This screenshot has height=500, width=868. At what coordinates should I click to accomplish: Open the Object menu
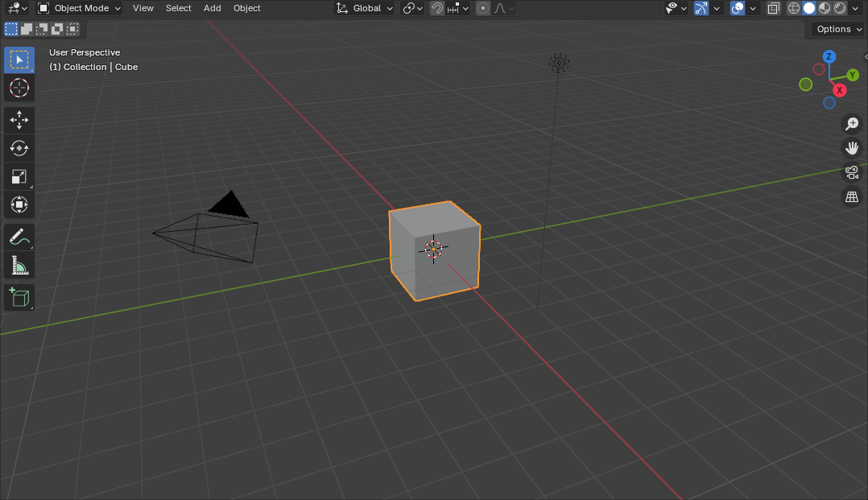(x=247, y=8)
